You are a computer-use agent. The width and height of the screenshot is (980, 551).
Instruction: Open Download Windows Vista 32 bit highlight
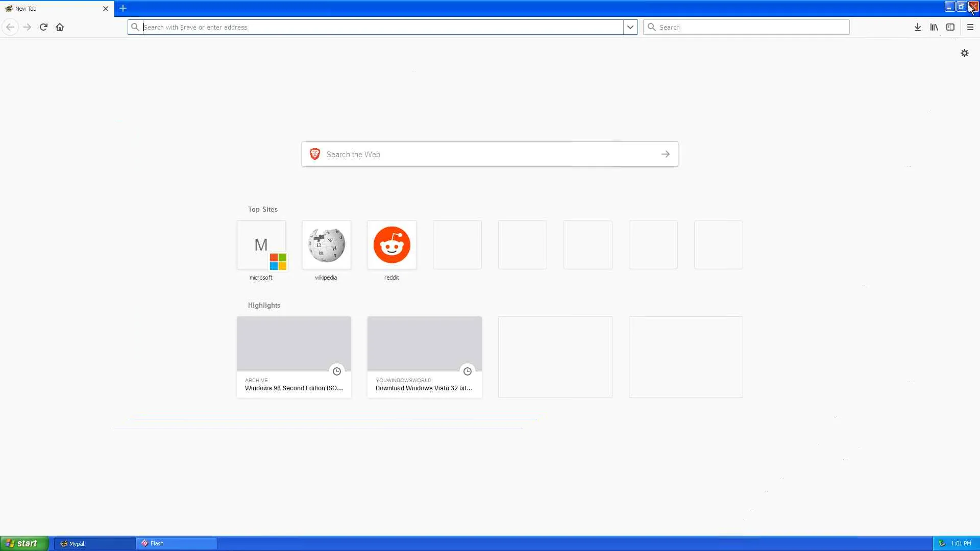click(x=425, y=357)
